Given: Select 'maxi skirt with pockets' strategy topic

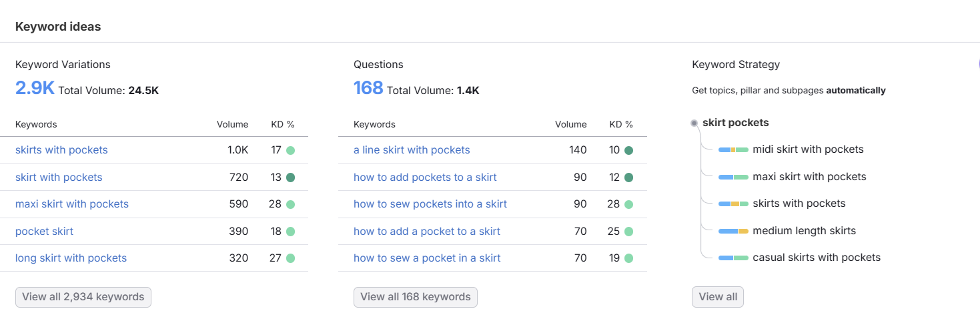Looking at the screenshot, I should [809, 177].
